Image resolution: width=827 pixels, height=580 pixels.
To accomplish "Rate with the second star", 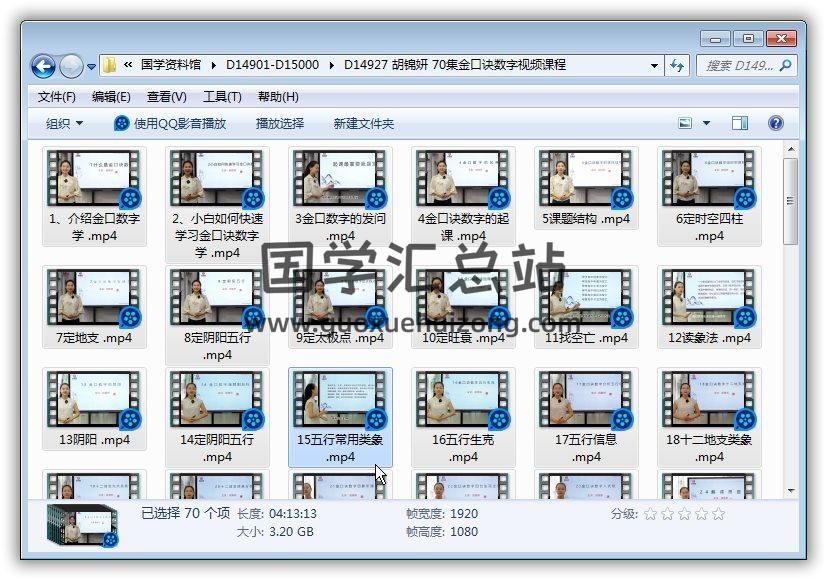I will pyautogui.click(x=667, y=514).
